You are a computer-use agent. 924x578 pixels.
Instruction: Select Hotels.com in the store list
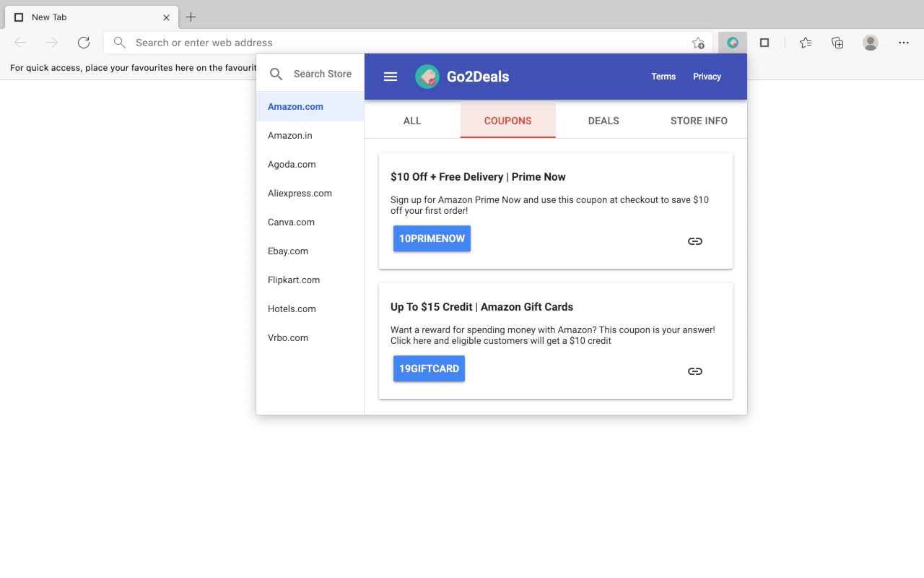click(310, 309)
